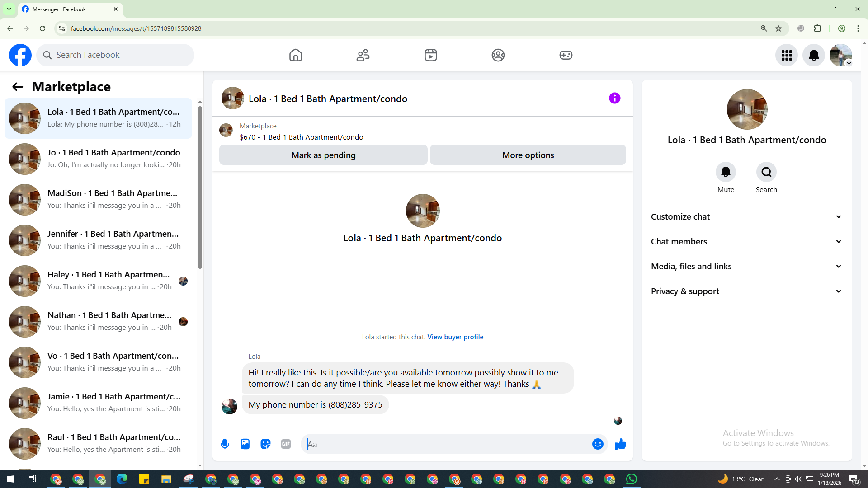Send a thumbs-up like
868x488 pixels.
point(620,444)
